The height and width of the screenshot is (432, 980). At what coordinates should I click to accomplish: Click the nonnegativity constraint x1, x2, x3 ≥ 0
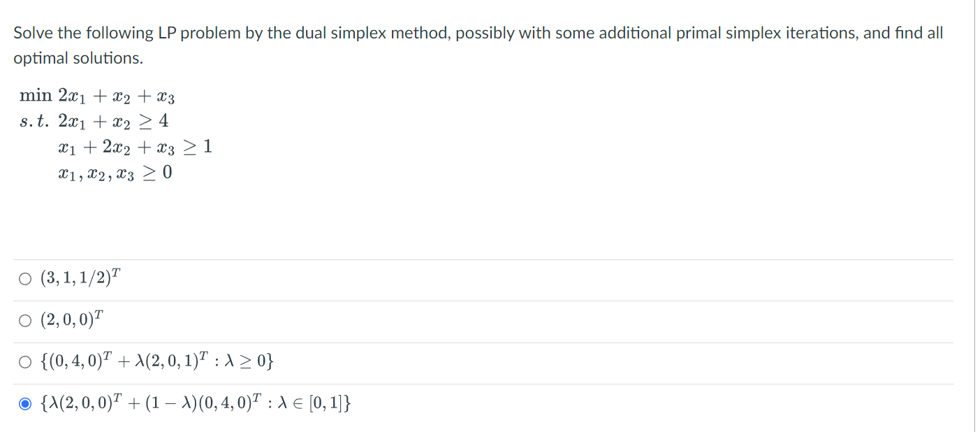click(x=115, y=172)
